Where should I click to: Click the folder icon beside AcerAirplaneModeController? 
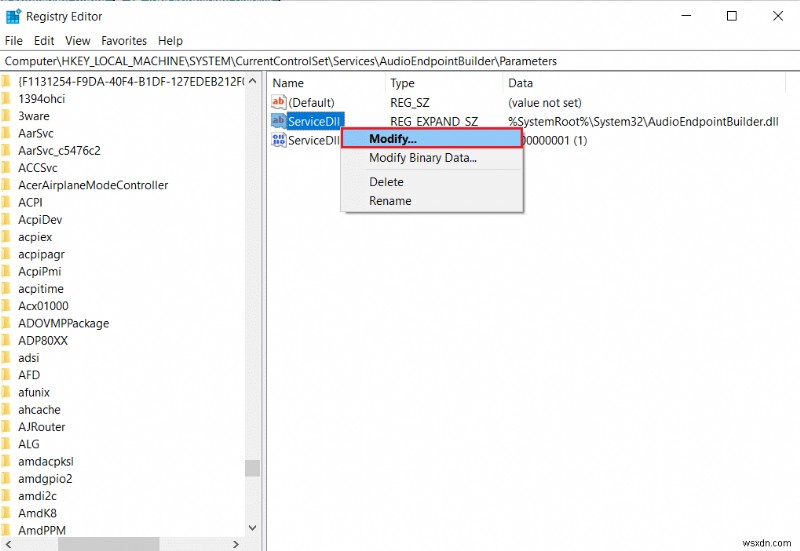click(x=6, y=185)
